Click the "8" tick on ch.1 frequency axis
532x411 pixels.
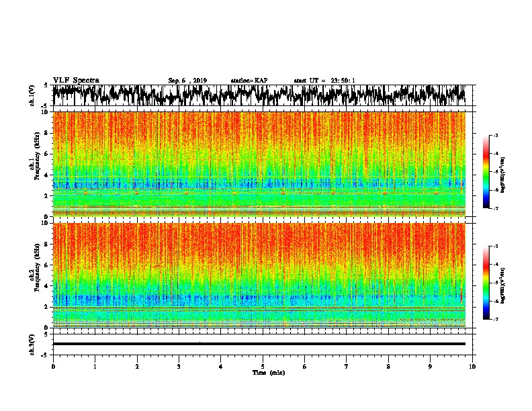point(46,133)
